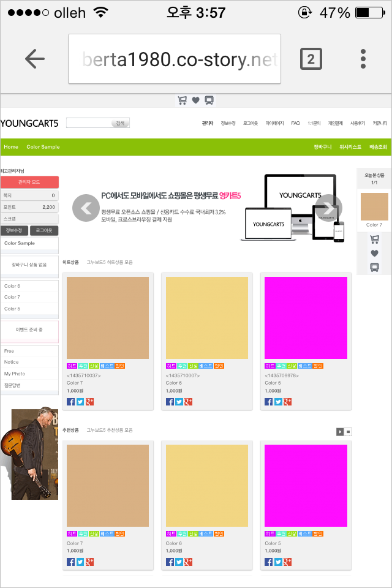Open the browser tab switcher showing 2
Image resolution: width=392 pixels, height=588 pixels.
311,59
